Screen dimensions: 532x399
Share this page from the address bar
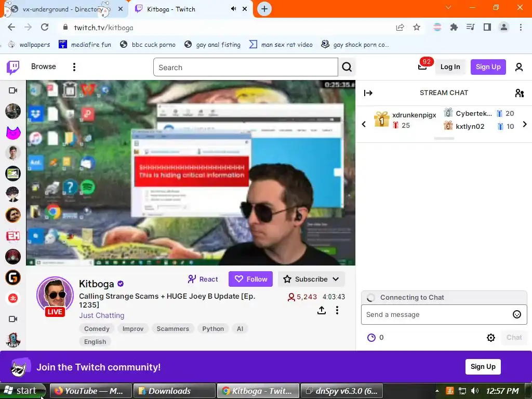[400, 28]
